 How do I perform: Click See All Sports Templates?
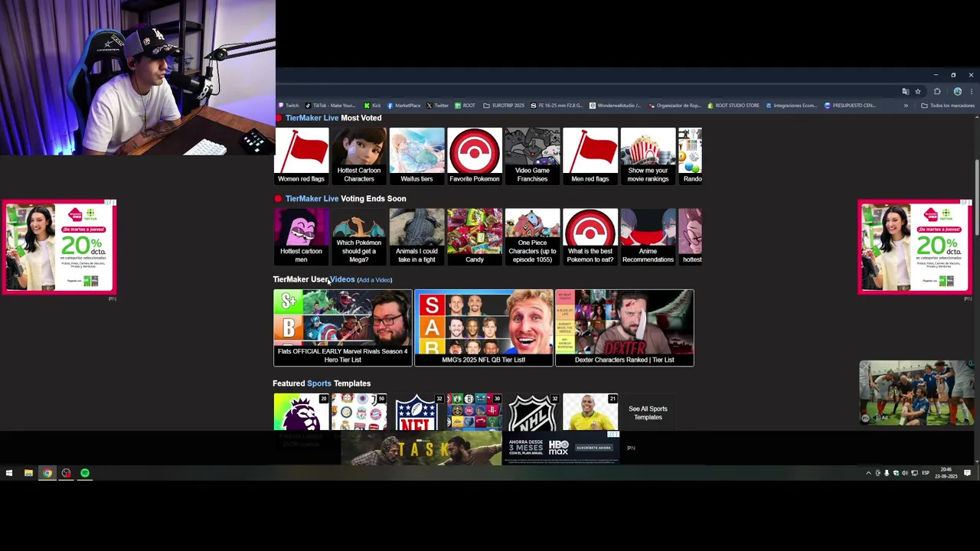[x=648, y=412]
